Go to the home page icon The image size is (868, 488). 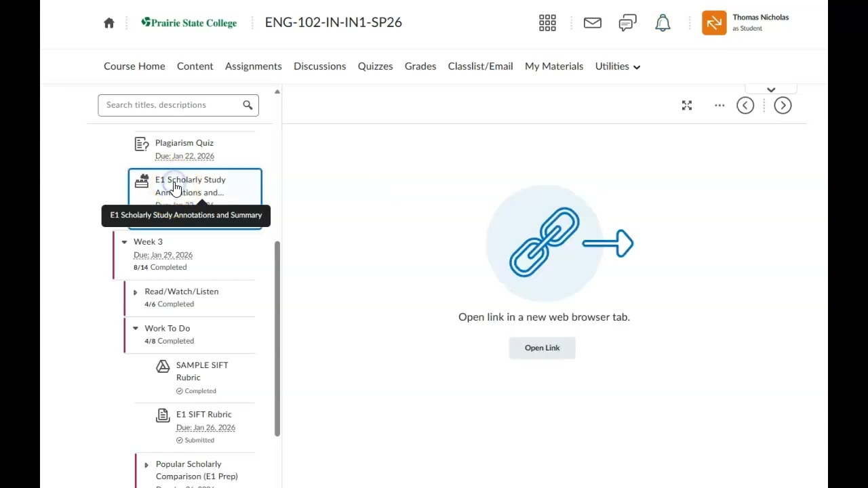(109, 23)
